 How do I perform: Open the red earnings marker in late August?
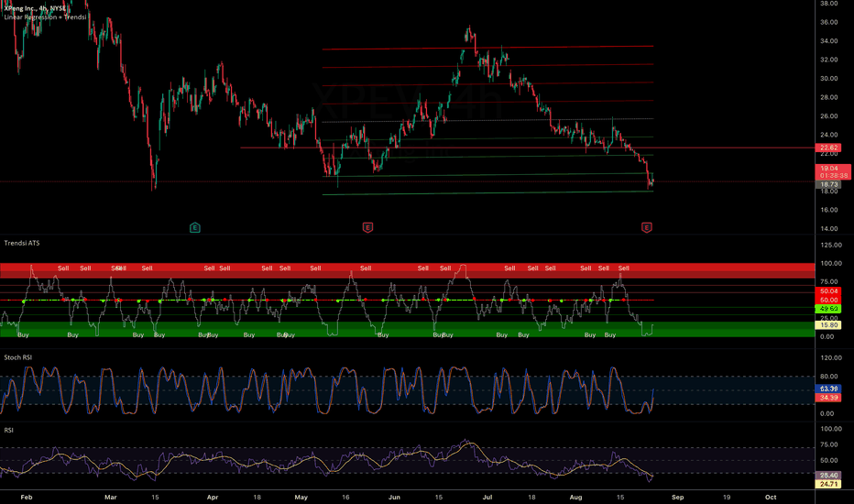(647, 227)
